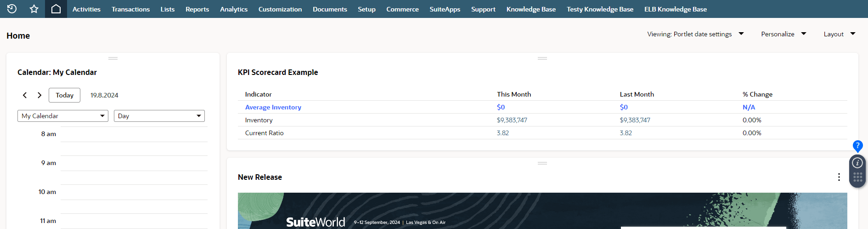The height and width of the screenshot is (229, 868).
Task: Click the N/A change value
Action: [x=749, y=107]
